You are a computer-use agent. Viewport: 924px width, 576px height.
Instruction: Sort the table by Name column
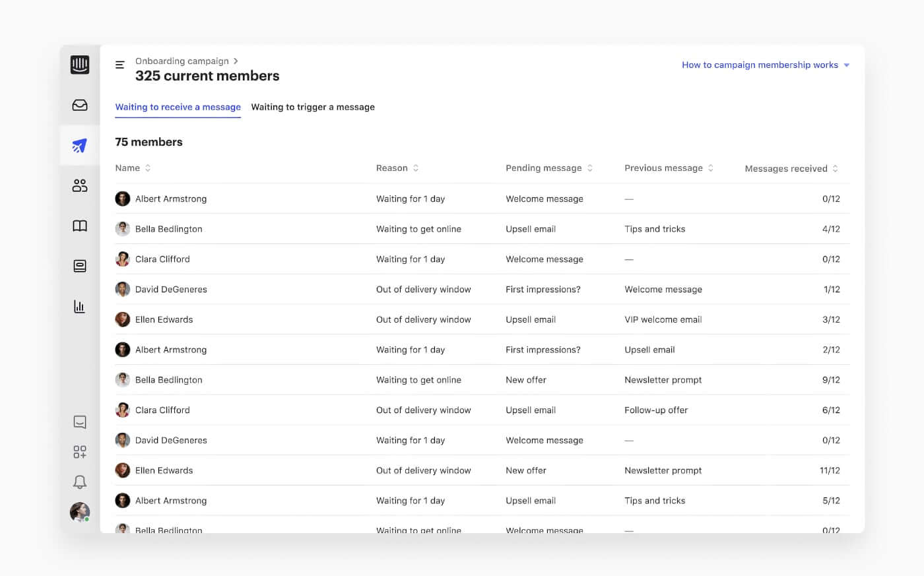[148, 168]
